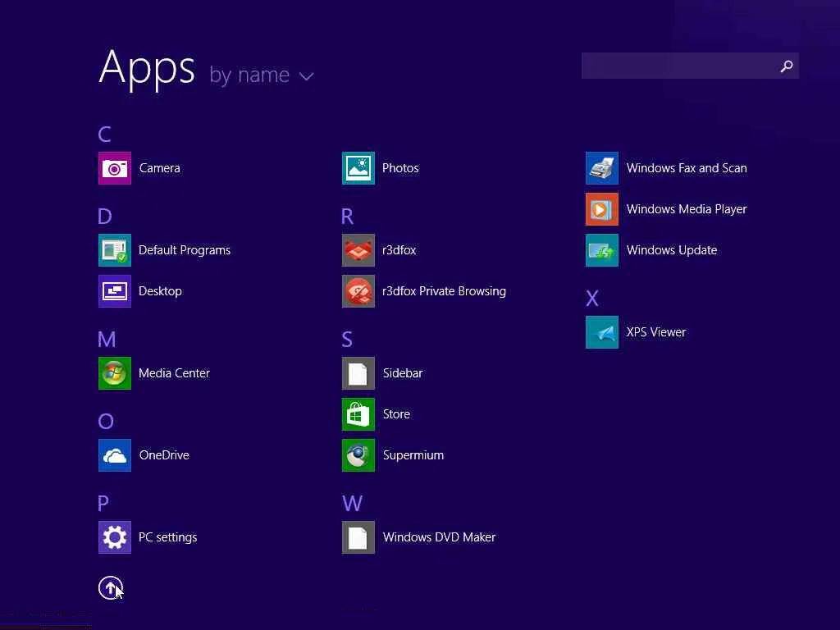This screenshot has height=630, width=840.
Task: Click the 'Camera' label text
Action: (160, 168)
